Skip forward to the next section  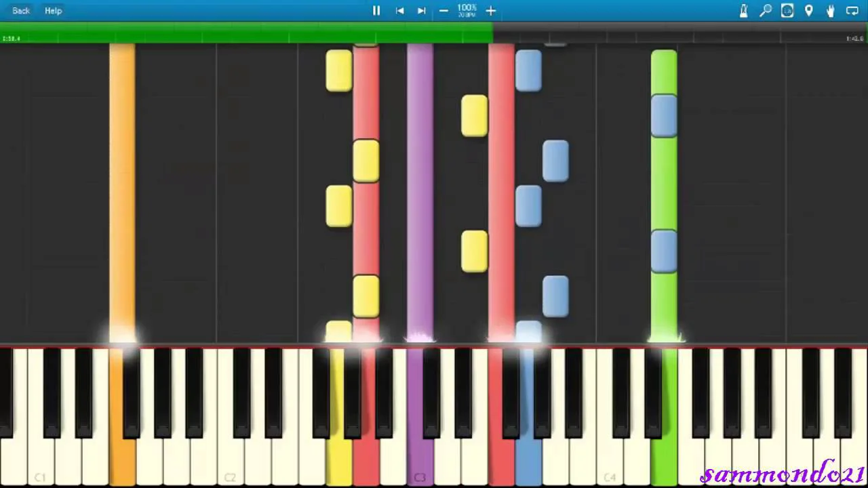[421, 11]
